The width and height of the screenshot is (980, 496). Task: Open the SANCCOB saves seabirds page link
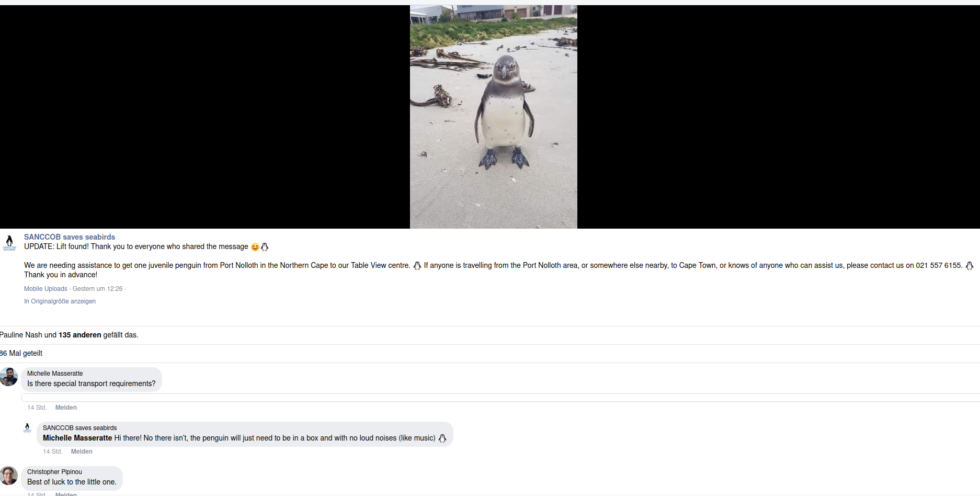pyautogui.click(x=70, y=237)
